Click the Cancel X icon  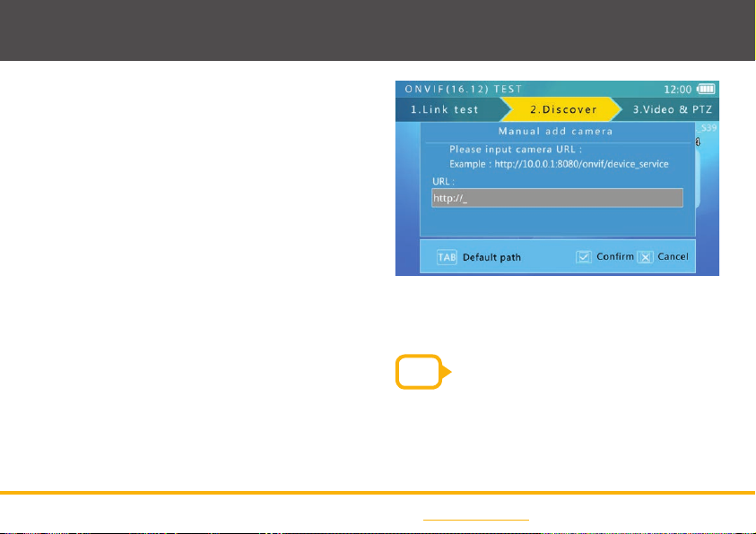645,257
